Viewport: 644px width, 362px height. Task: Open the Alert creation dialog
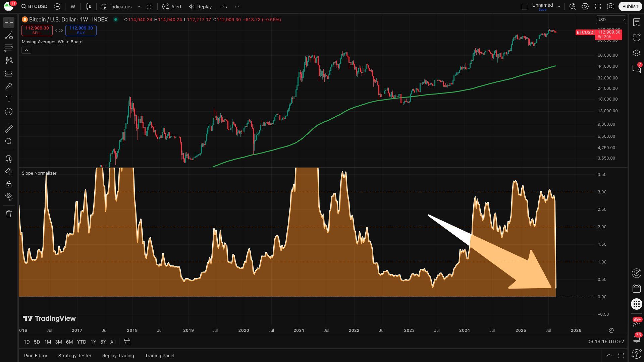(171, 6)
